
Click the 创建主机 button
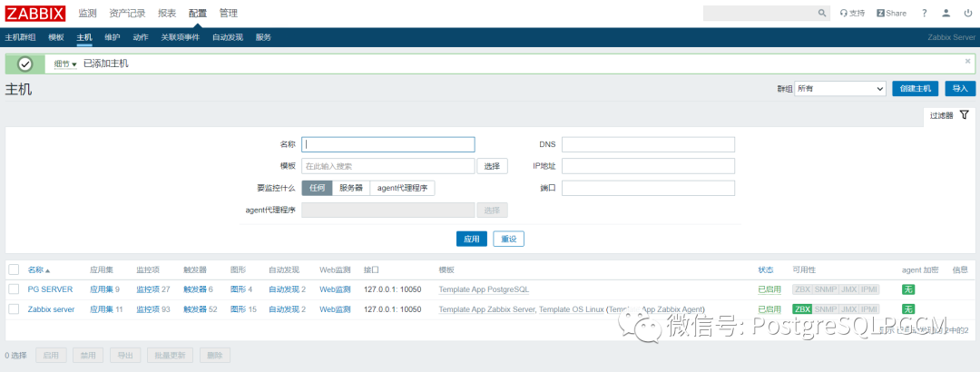click(915, 89)
